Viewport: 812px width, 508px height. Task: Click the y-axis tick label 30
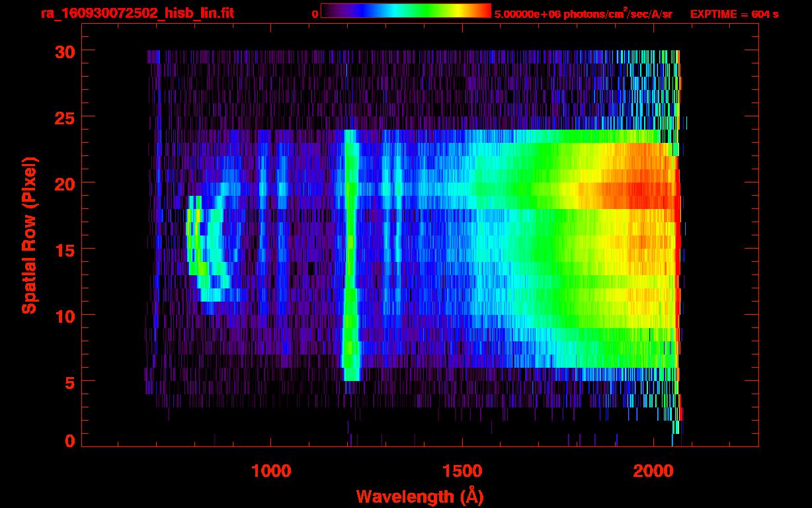pyautogui.click(x=65, y=51)
